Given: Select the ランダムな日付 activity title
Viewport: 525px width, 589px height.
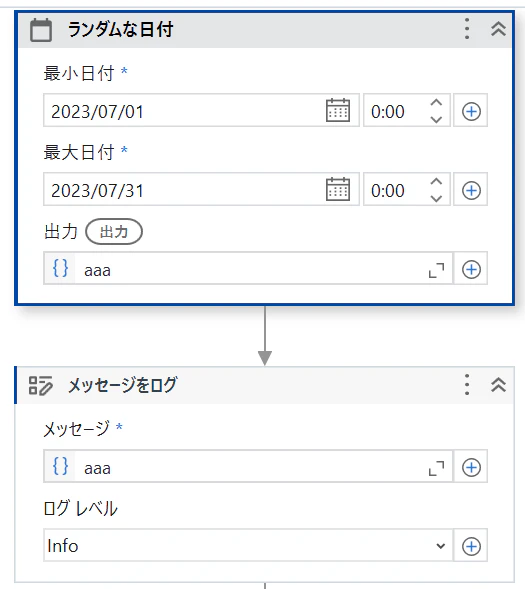Looking at the screenshot, I should tap(121, 29).
